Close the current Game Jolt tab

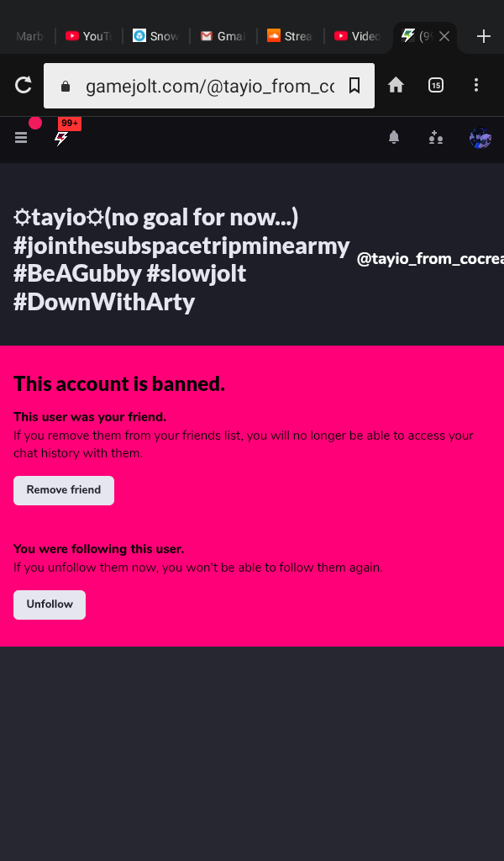click(444, 36)
